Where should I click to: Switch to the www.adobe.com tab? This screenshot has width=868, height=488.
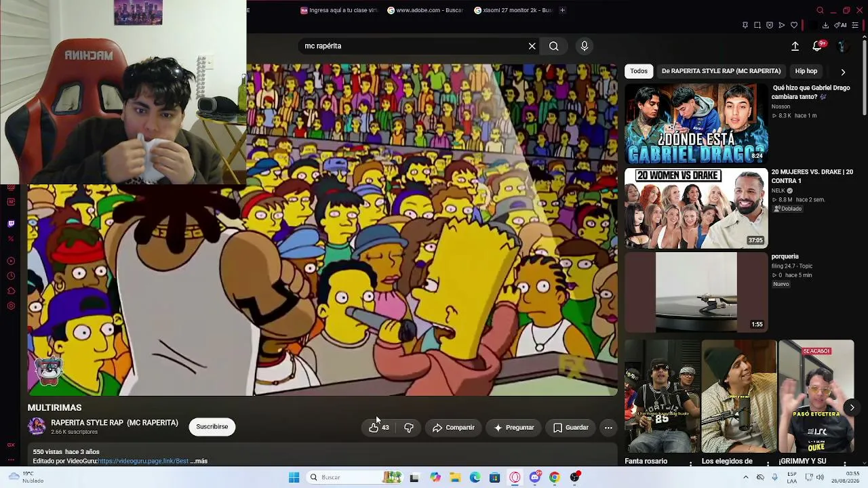click(x=425, y=10)
